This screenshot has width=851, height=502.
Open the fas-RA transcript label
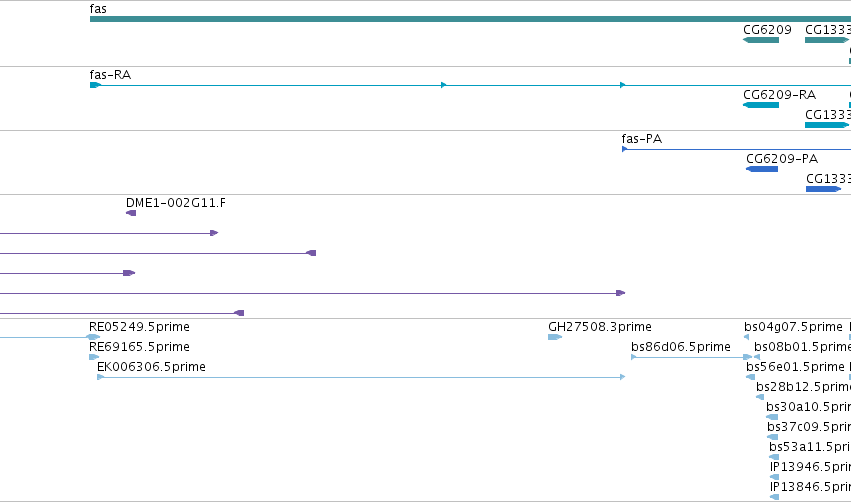point(110,75)
